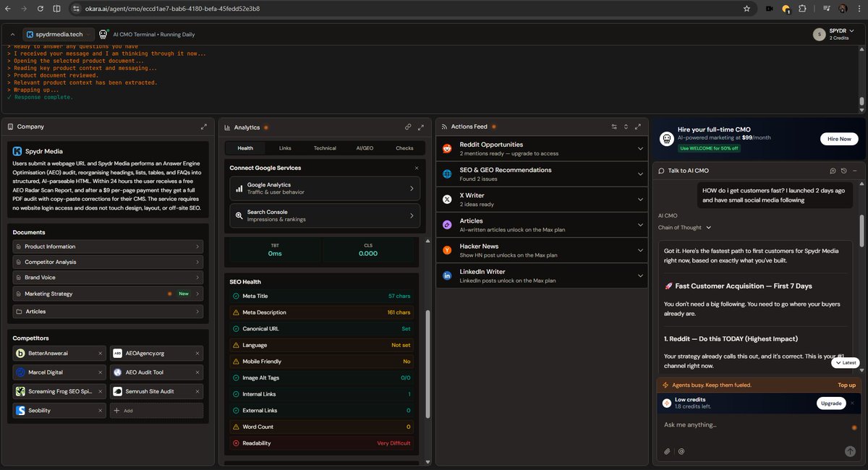The image size is (868, 470).
Task: Open the Product Information document
Action: pos(108,247)
